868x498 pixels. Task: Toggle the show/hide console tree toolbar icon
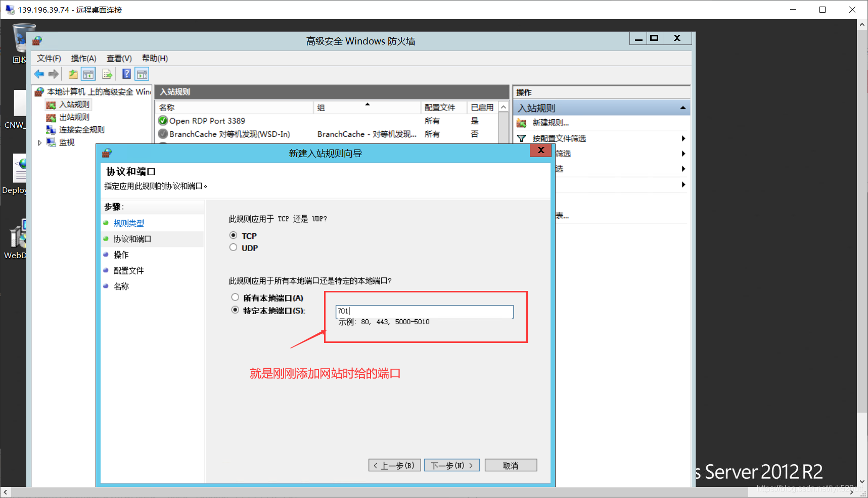pyautogui.click(x=88, y=74)
